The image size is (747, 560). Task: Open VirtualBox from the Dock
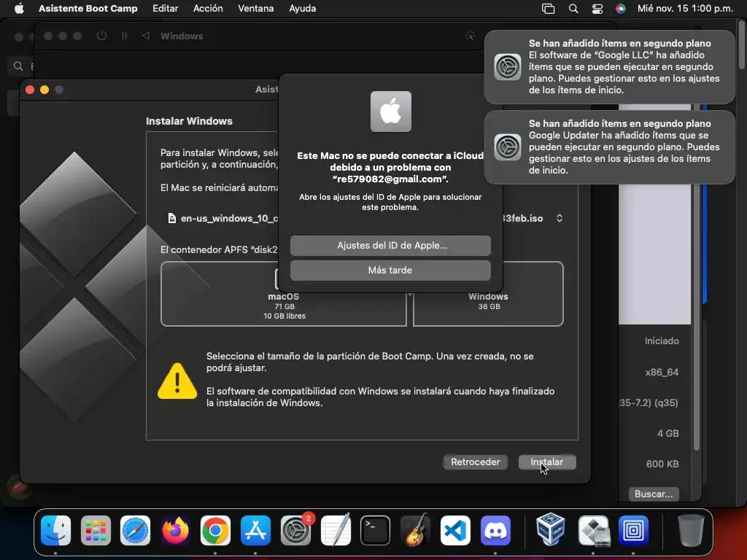pyautogui.click(x=551, y=529)
